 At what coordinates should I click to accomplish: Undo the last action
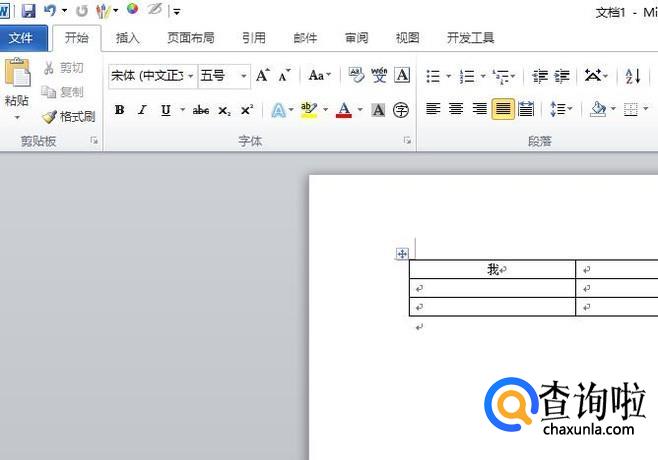point(50,10)
